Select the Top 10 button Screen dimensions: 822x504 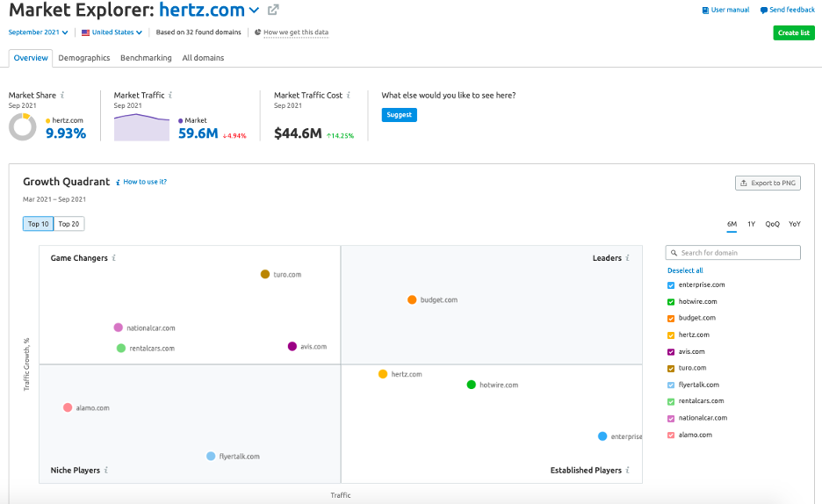pyautogui.click(x=39, y=224)
